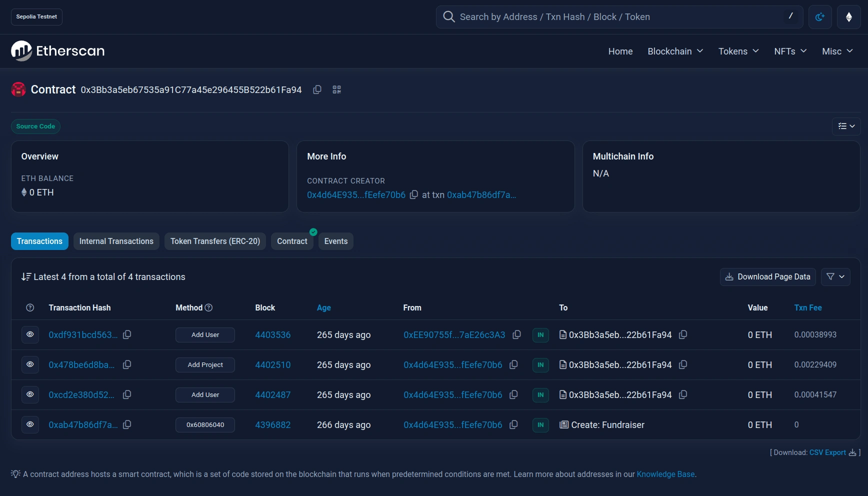Viewport: 868px width, 496px height.
Task: Preview transaction 0x478be6d8ba... with eye icon
Action: 30,364
